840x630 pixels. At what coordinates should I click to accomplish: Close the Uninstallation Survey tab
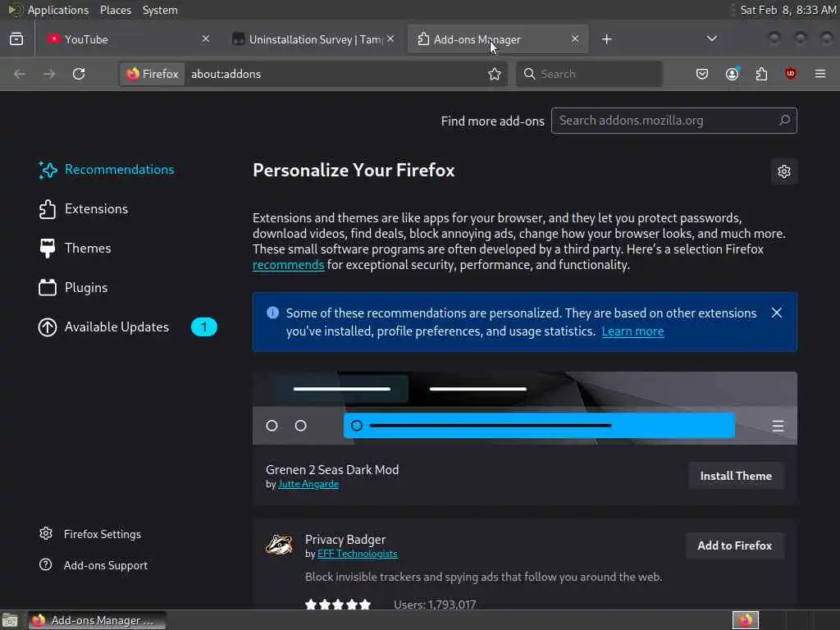click(390, 39)
